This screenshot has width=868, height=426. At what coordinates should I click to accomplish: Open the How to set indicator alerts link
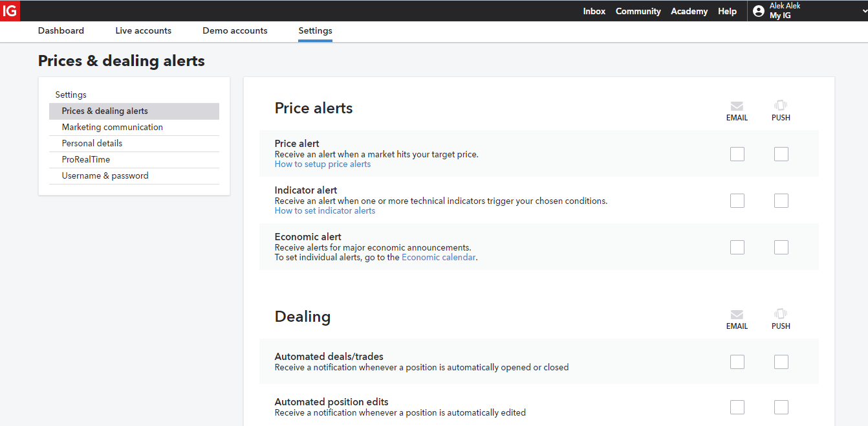(325, 211)
